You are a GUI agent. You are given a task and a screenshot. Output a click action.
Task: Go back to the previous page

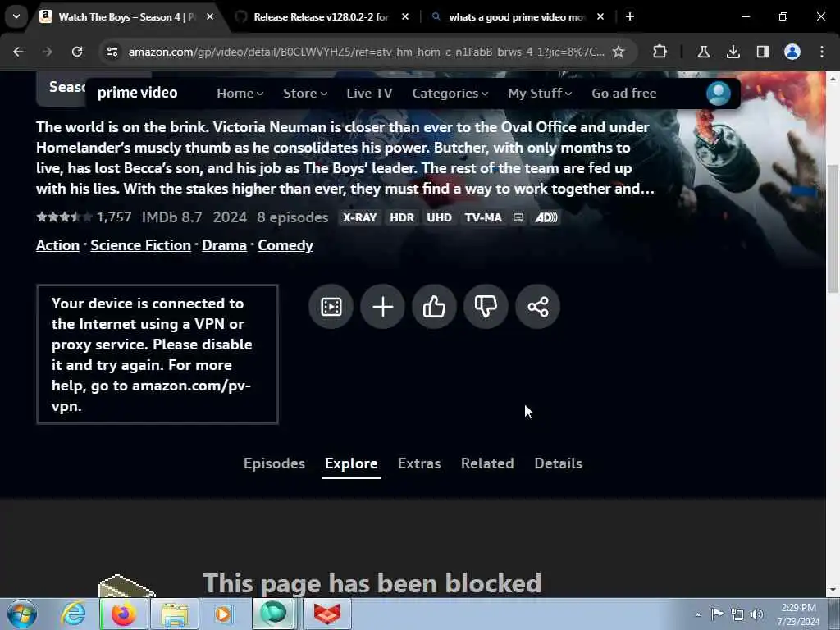coord(18,52)
